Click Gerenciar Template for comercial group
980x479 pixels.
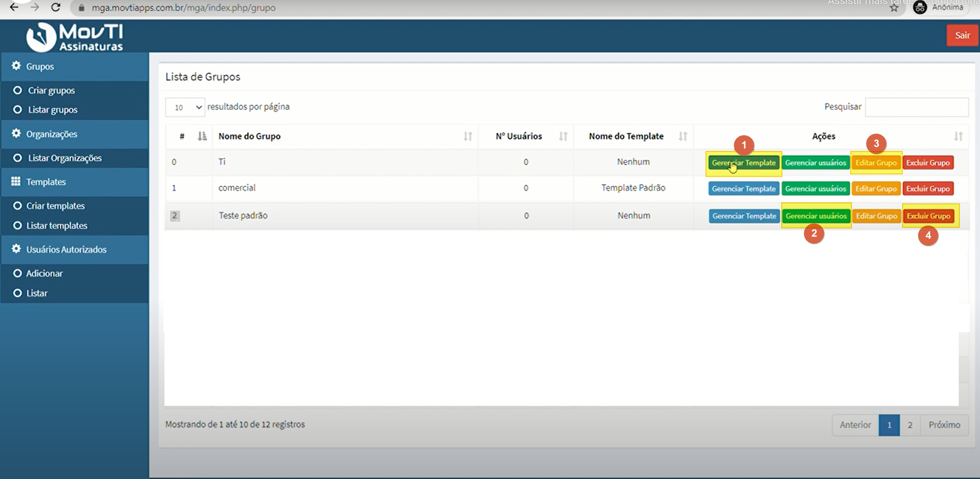tap(743, 188)
